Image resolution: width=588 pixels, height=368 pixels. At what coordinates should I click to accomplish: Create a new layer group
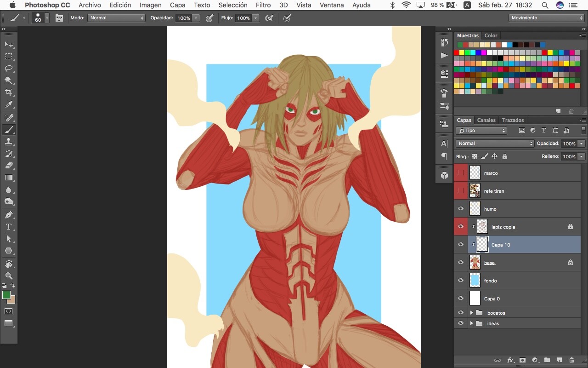[547, 360]
